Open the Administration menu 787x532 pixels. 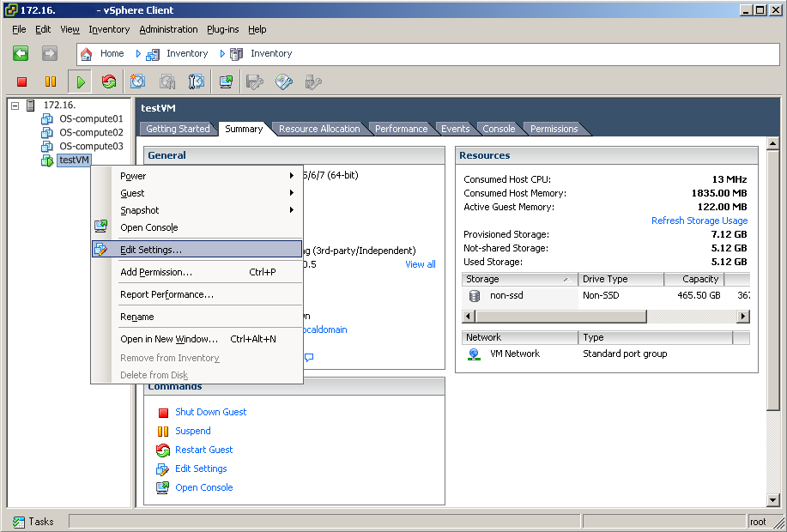(168, 30)
